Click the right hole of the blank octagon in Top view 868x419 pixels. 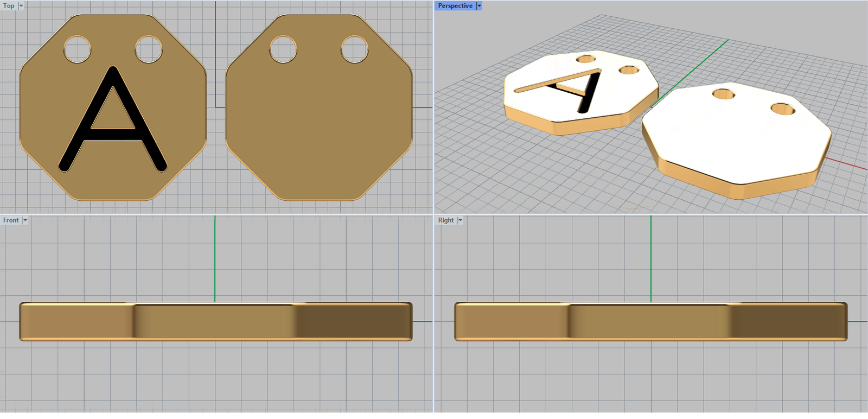pos(354,49)
